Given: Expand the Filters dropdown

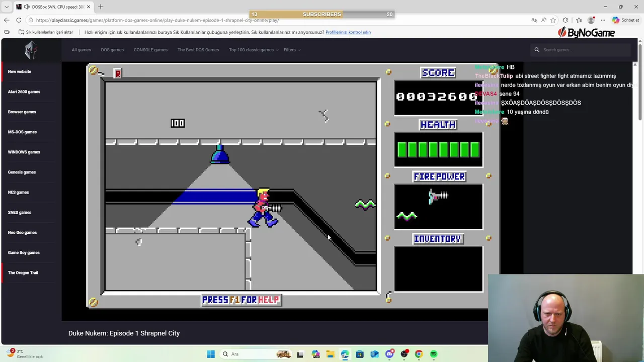Looking at the screenshot, I should point(292,50).
